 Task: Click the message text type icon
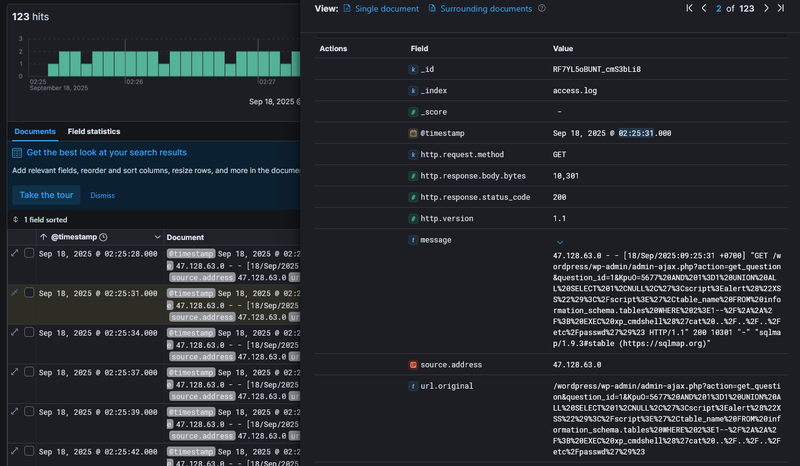pyautogui.click(x=413, y=240)
